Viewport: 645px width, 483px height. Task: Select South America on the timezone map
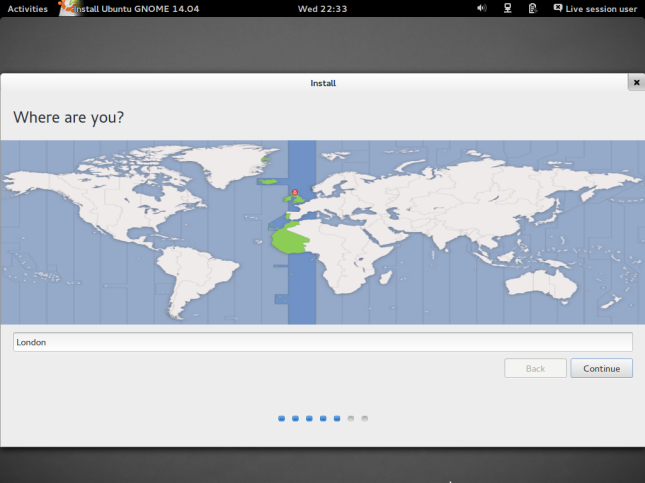(197, 278)
